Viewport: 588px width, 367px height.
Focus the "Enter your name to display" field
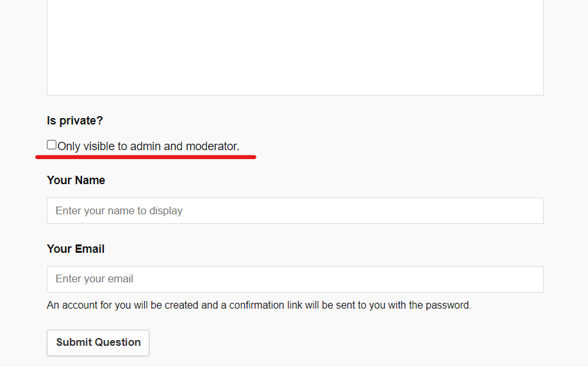(295, 210)
